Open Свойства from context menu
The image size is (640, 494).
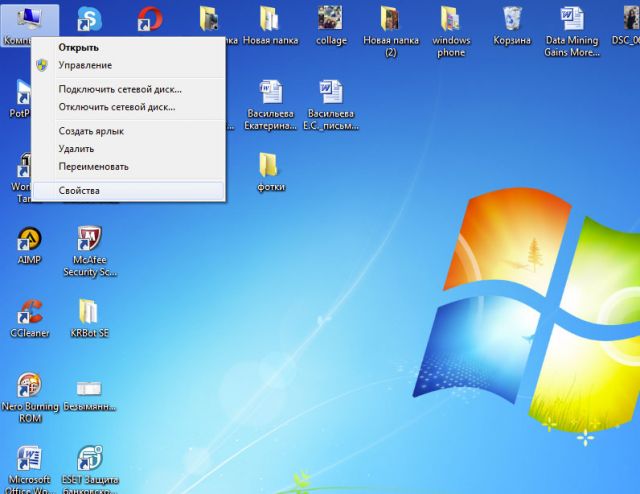tap(128, 191)
